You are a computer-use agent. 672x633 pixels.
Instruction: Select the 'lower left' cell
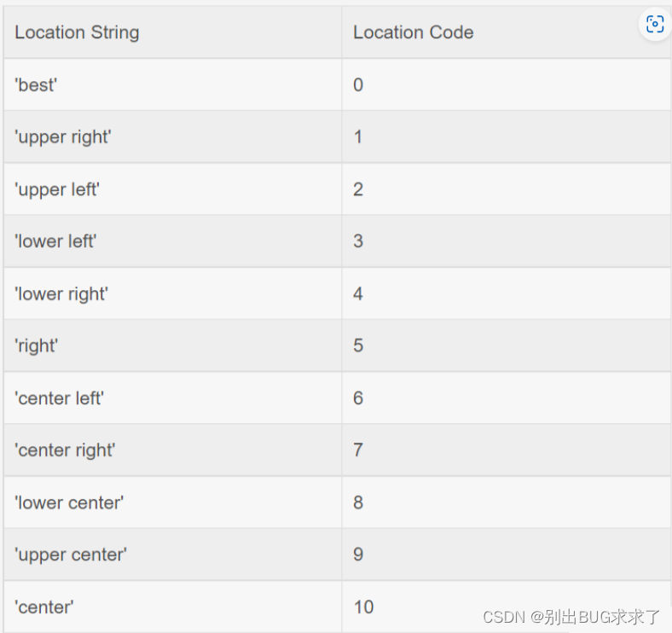[173, 241]
